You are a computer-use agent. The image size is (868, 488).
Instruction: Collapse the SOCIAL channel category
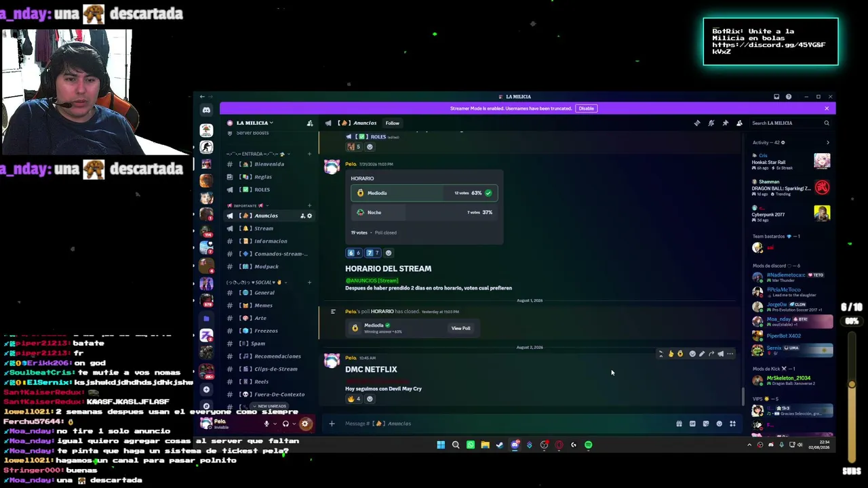[256, 282]
